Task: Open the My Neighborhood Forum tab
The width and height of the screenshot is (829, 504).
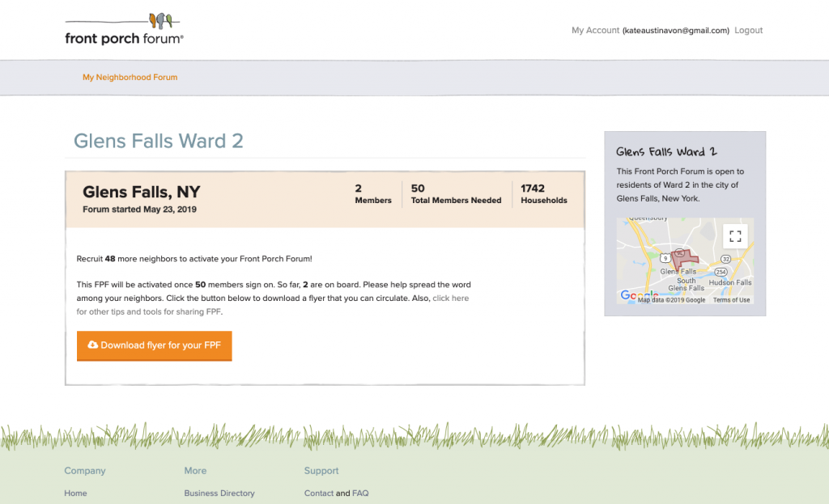Action: click(130, 77)
